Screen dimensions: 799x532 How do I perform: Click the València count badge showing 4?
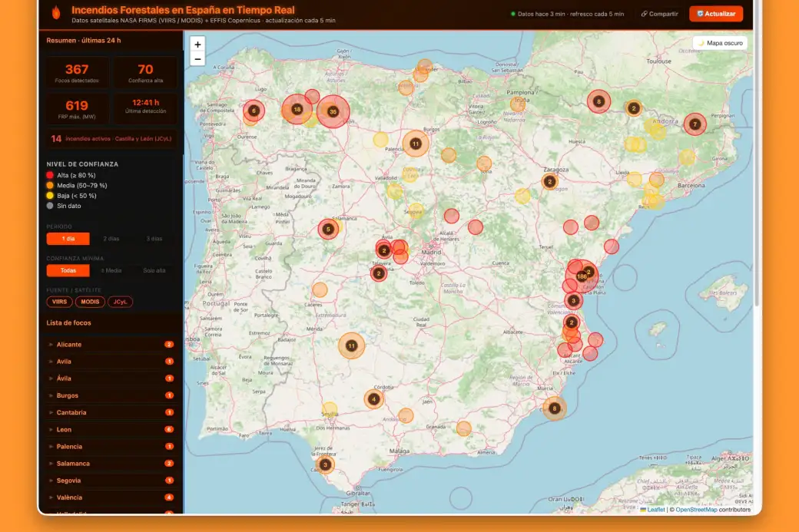(169, 497)
